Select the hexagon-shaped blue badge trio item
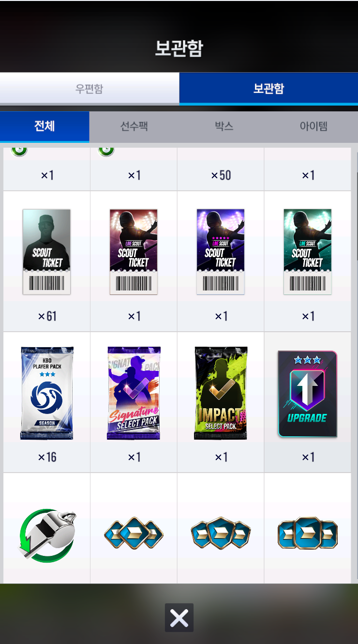358x644 pixels. tap(221, 533)
